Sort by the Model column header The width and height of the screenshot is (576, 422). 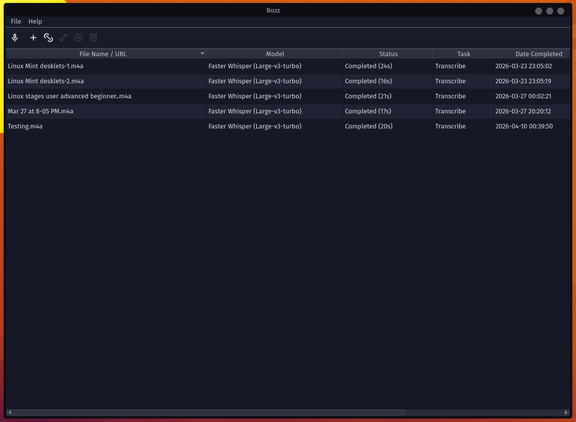point(275,54)
